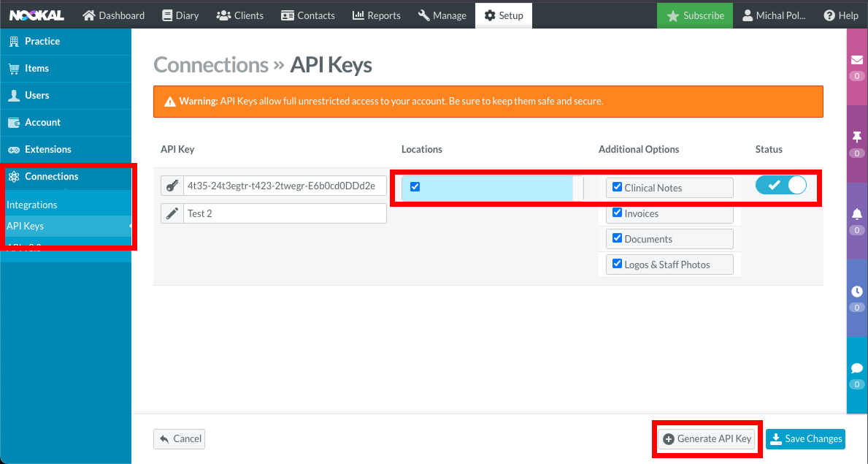Select the Setup tab

pyautogui.click(x=504, y=15)
